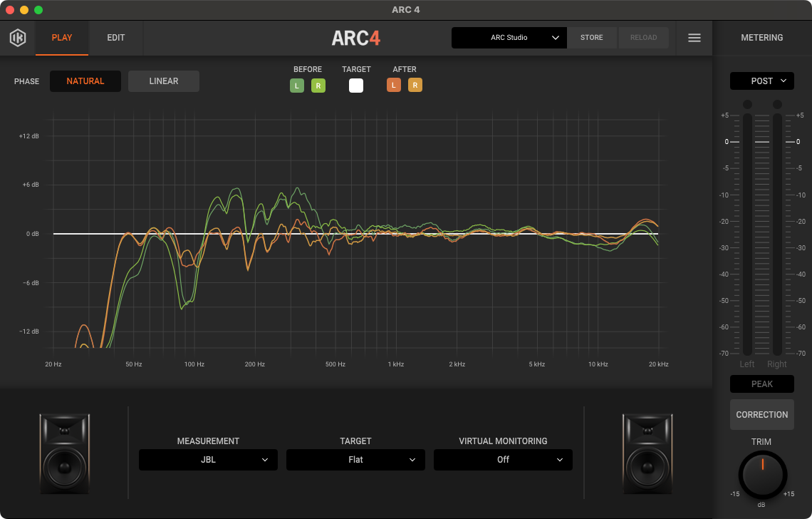Click the 2 kHz axis label
The height and width of the screenshot is (519, 812).
pyautogui.click(x=457, y=364)
